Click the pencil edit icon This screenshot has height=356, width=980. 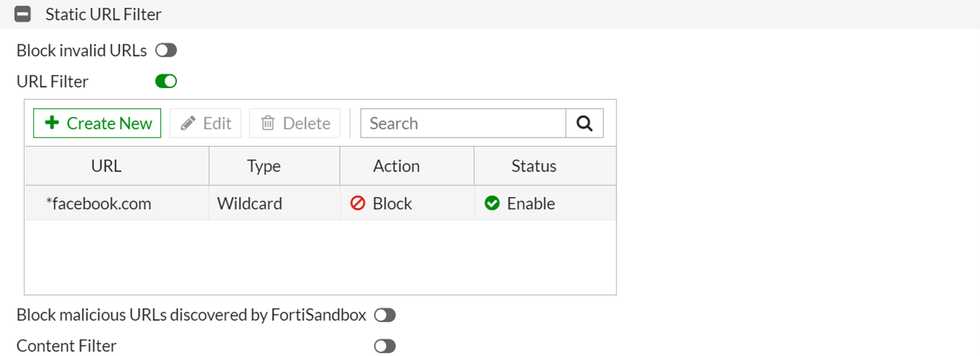[188, 123]
